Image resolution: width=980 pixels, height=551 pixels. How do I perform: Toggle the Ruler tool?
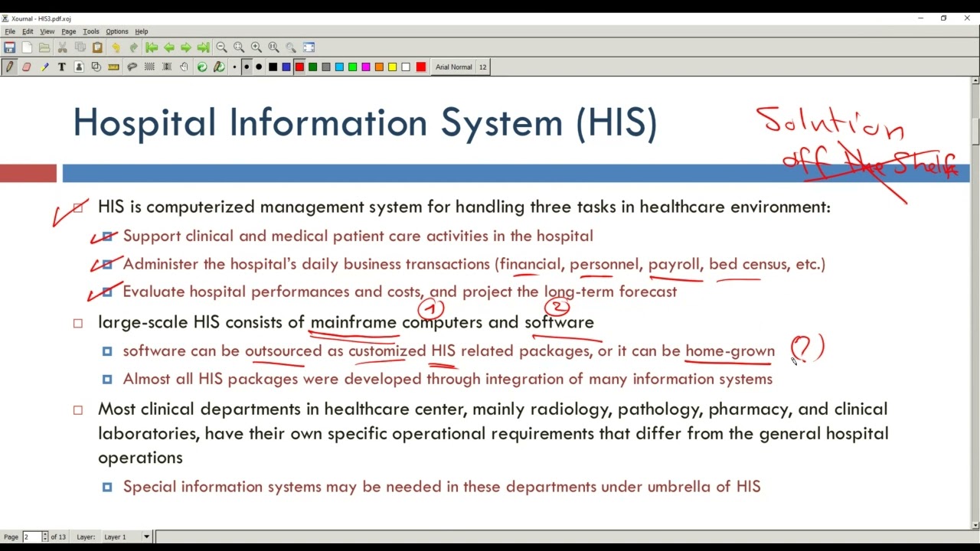113,67
